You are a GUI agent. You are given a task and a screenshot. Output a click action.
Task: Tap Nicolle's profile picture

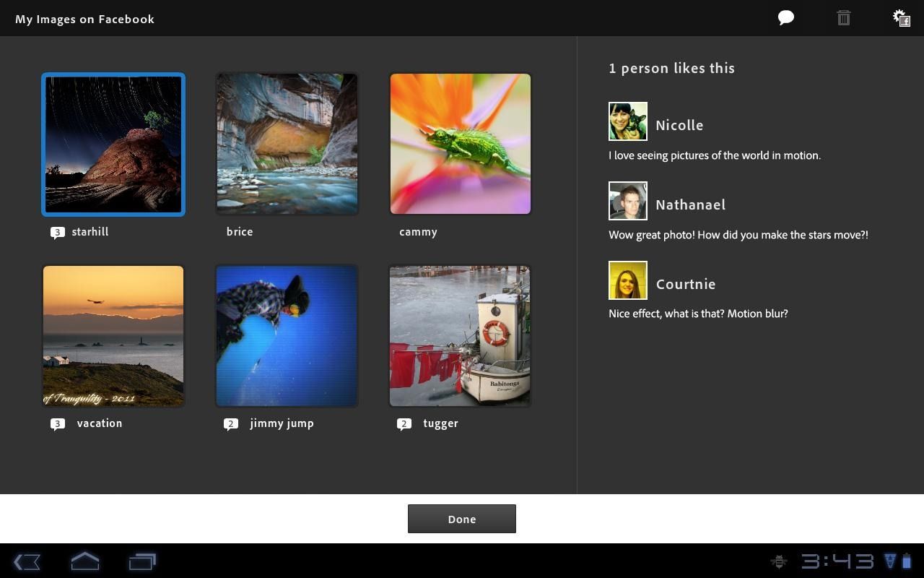tap(627, 121)
